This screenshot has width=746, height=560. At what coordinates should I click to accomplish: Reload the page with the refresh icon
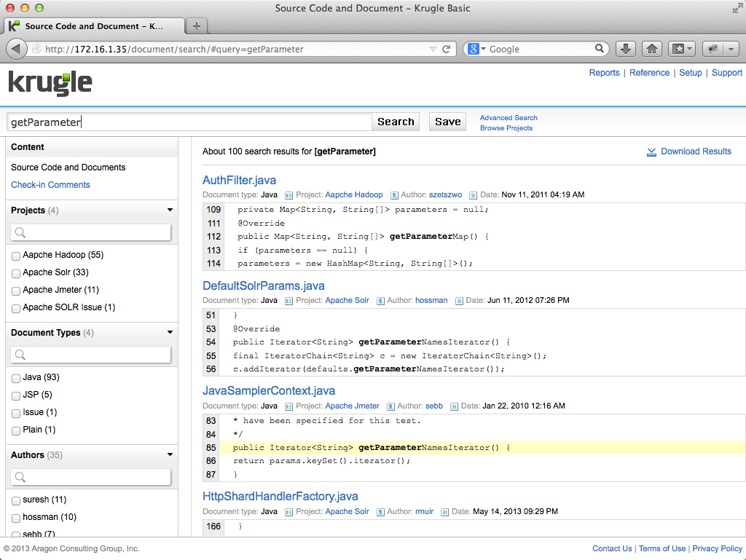[447, 49]
